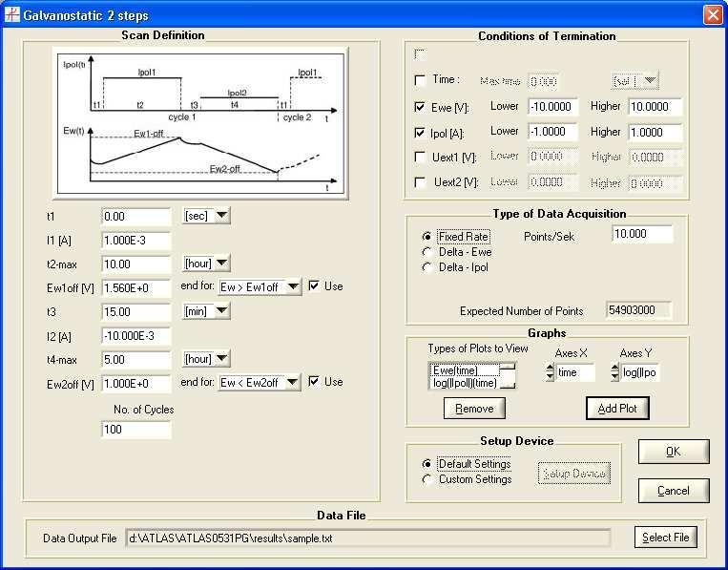Image resolution: width=728 pixels, height=570 pixels.
Task: Enable the Uext1 [V] checkbox
Action: [420, 157]
